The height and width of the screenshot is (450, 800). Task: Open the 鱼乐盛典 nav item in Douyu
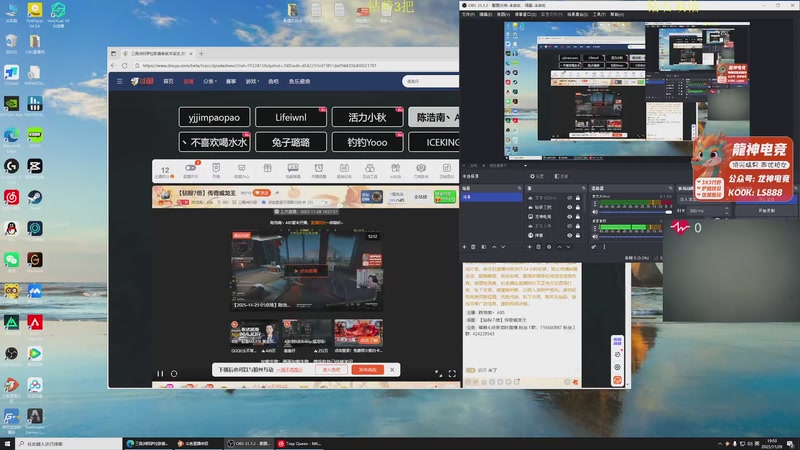click(299, 81)
